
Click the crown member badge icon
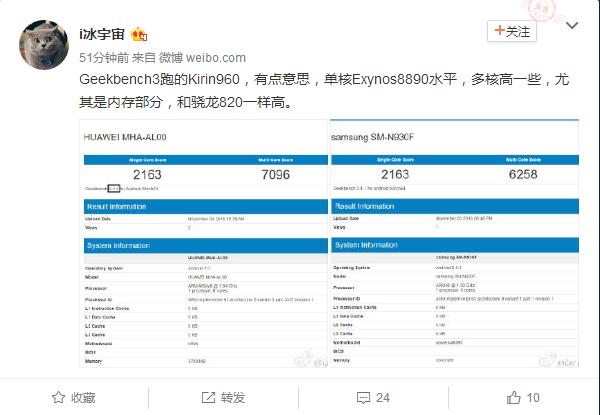click(x=139, y=35)
